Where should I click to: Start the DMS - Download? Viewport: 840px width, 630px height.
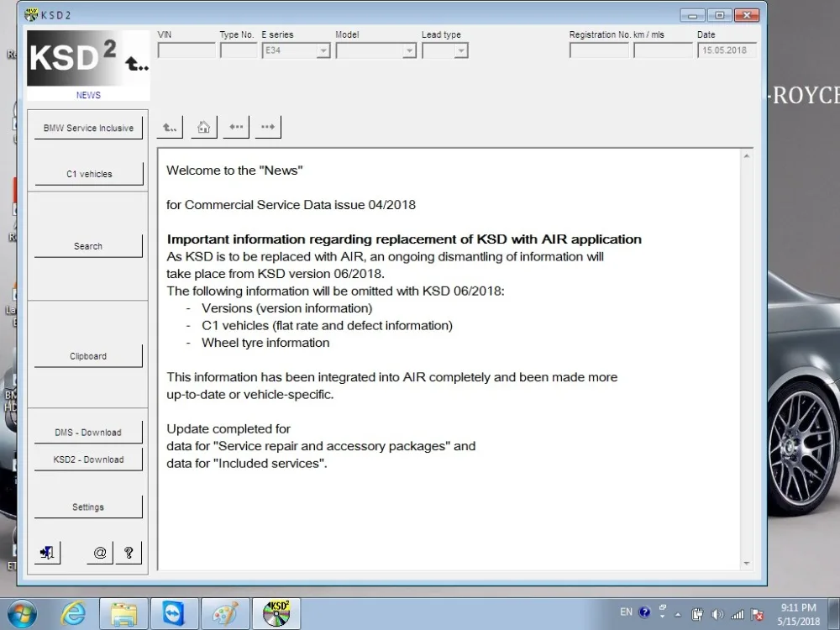(88, 433)
